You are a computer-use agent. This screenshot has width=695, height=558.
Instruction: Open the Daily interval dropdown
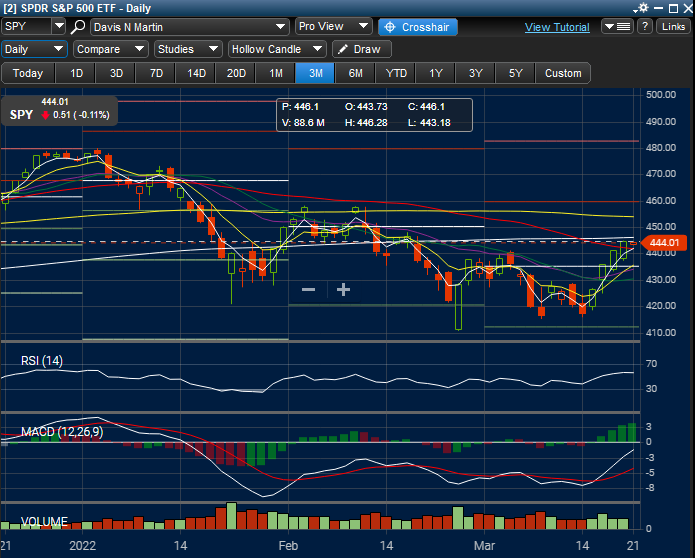(34, 49)
